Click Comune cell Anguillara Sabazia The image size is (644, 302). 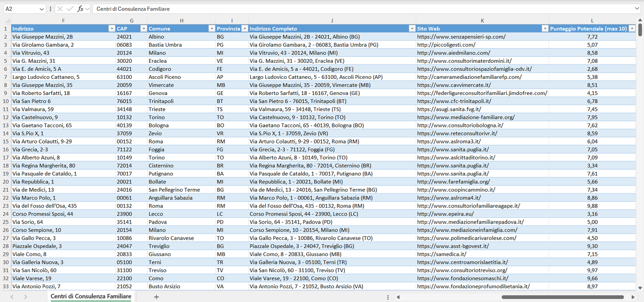tap(181, 198)
